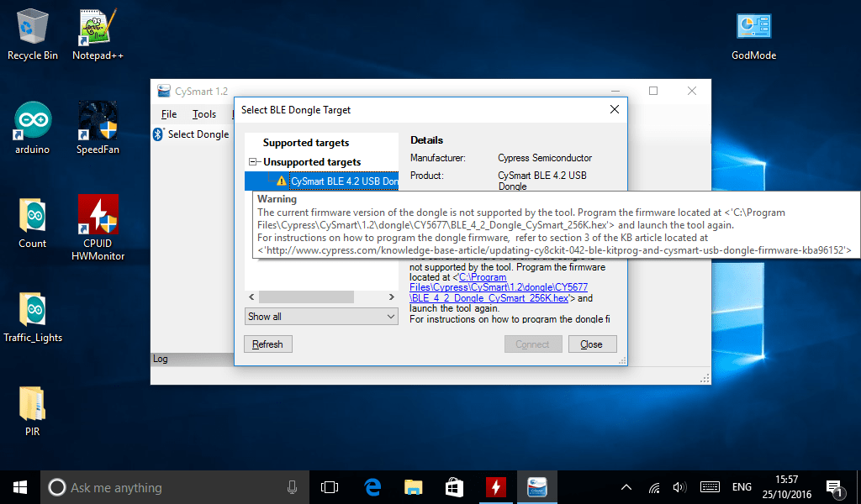The width and height of the screenshot is (861, 504).
Task: Collapse the Unsupported targets tree node
Action: pyautogui.click(x=253, y=162)
